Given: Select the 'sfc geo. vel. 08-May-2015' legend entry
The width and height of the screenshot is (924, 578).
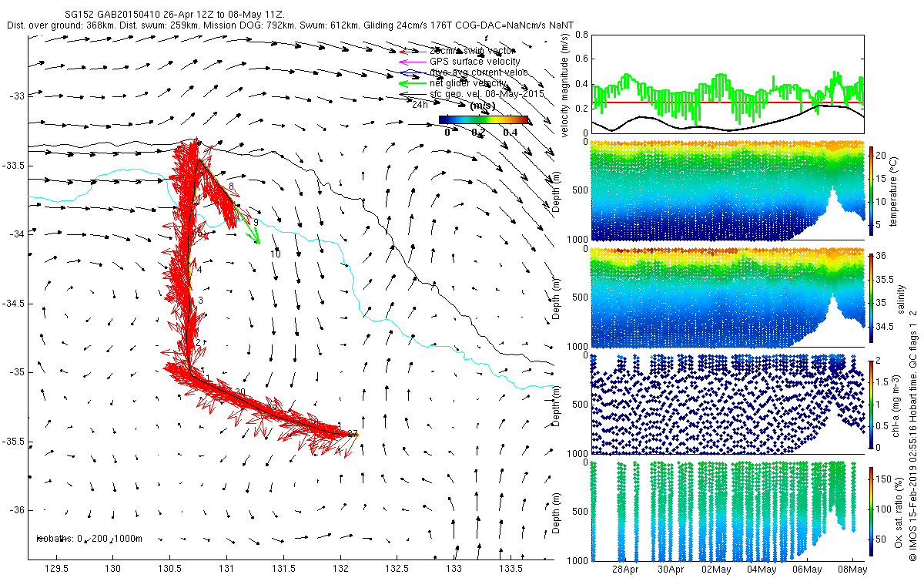Looking at the screenshot, I should pos(487,93).
